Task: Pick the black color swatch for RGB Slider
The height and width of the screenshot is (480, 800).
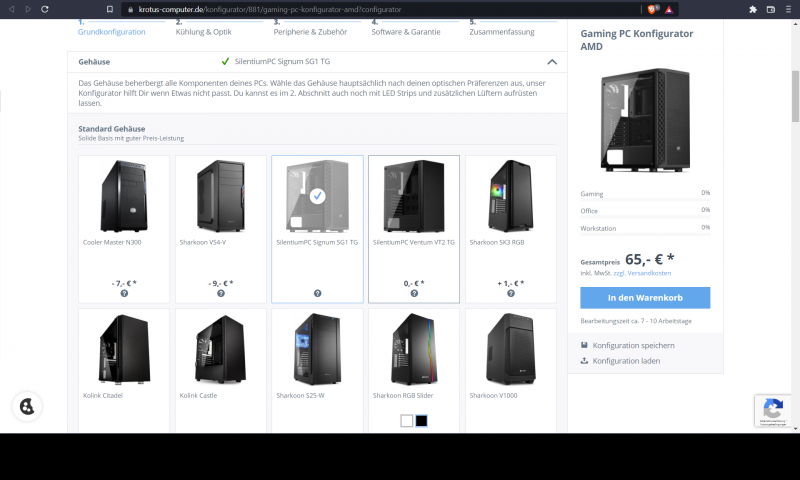Action: [421, 421]
